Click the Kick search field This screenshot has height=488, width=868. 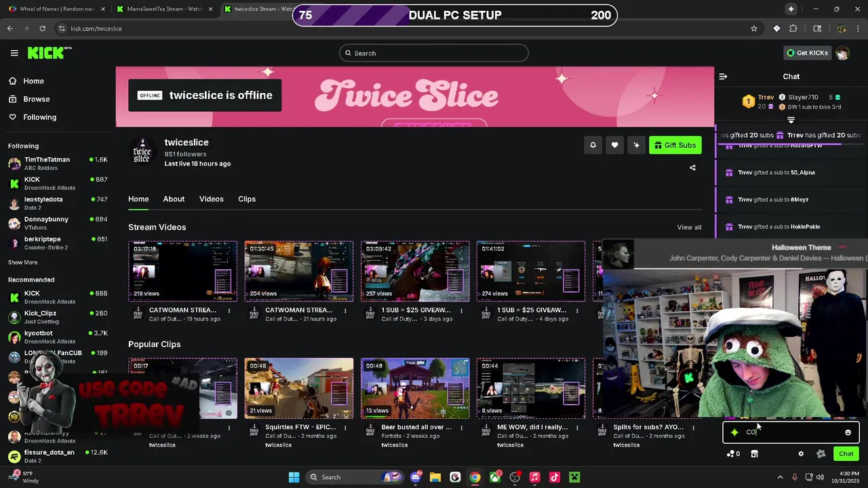434,53
